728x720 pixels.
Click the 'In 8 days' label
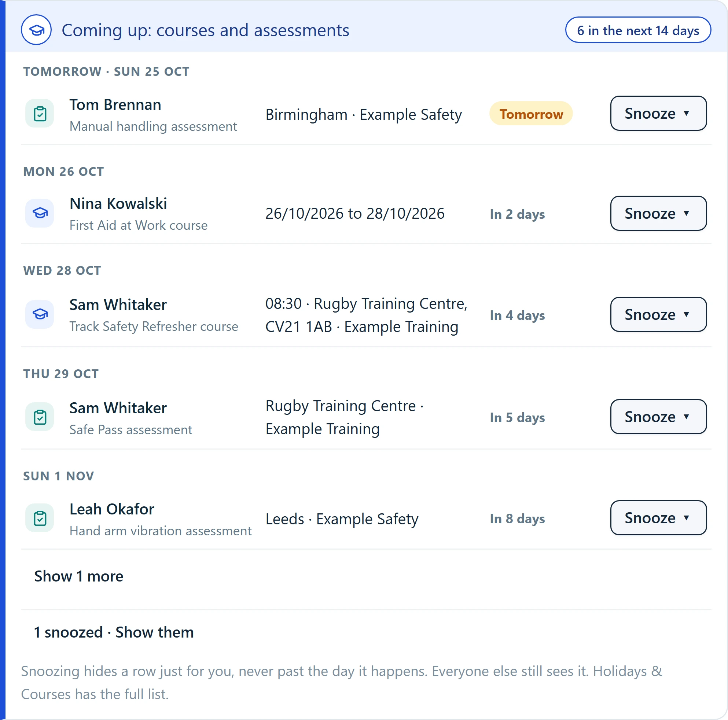pyautogui.click(x=517, y=519)
